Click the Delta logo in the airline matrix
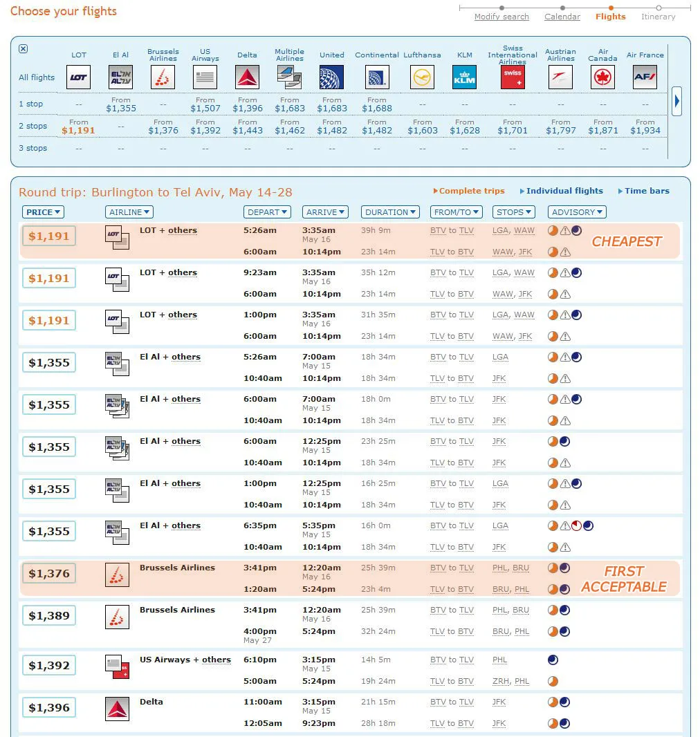 coord(247,77)
